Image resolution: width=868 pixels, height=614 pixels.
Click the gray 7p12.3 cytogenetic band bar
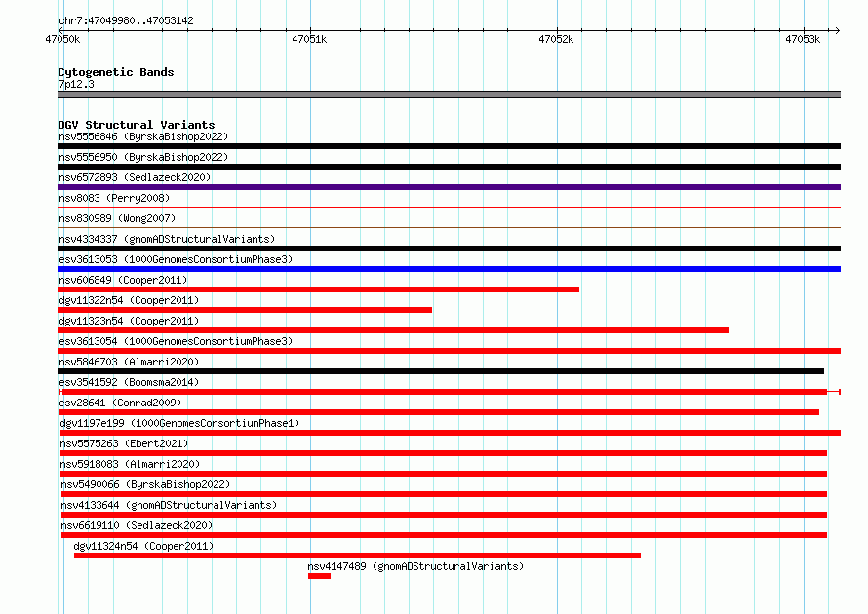449,95
